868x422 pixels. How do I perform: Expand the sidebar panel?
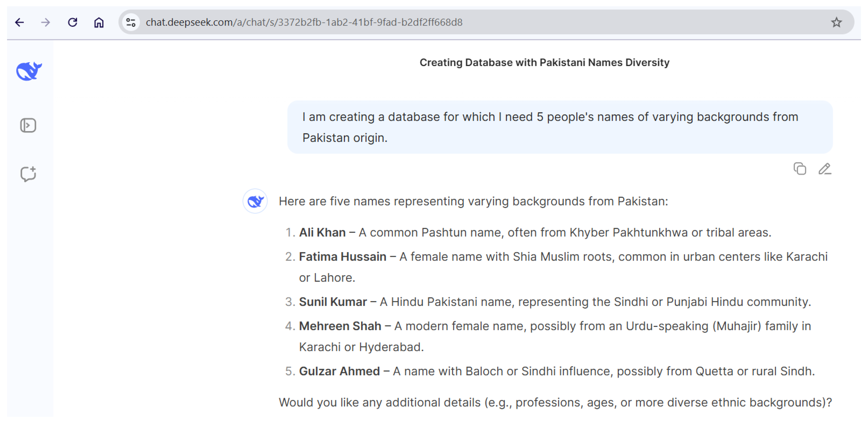[28, 125]
